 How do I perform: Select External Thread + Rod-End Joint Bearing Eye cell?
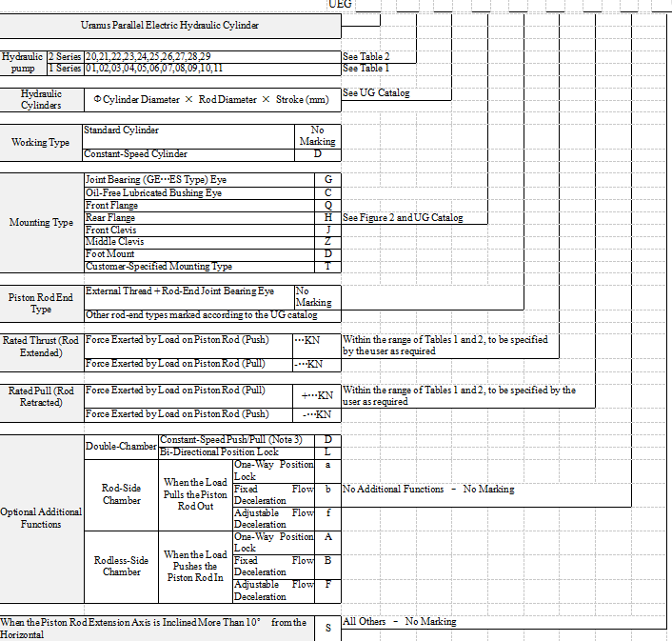[180, 291]
